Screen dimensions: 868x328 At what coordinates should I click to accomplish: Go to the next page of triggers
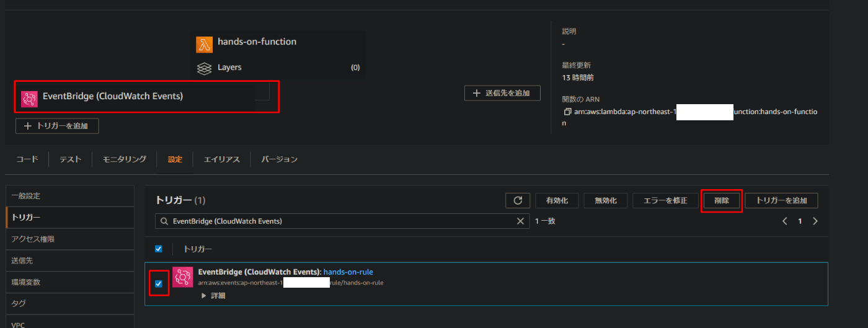815,221
